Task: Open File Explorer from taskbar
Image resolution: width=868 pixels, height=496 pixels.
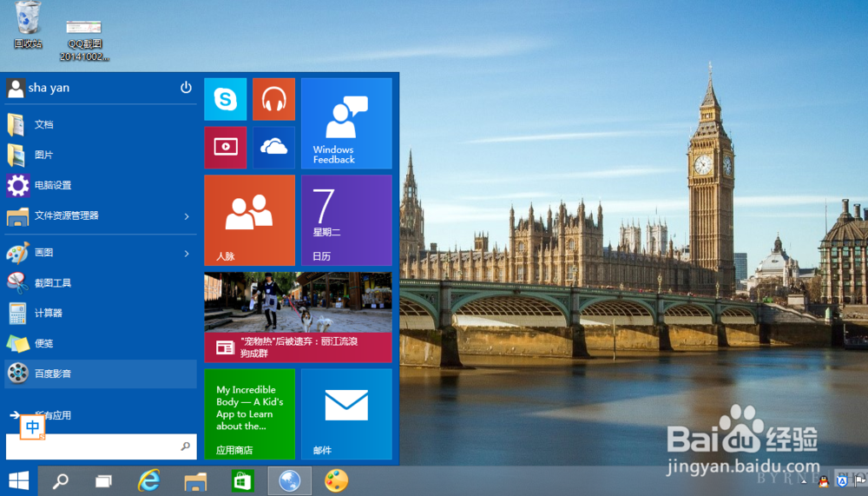Action: [194, 481]
